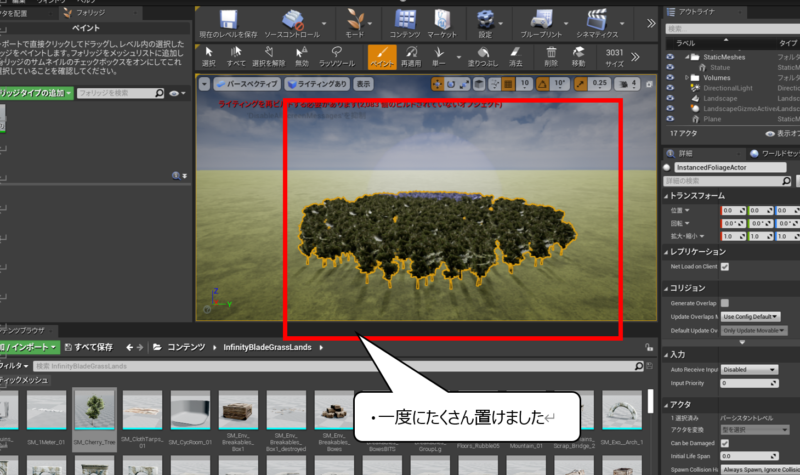This screenshot has width=800, height=475.
Task: Activate the Paint (ペイント) brush tool
Action: pos(382,57)
